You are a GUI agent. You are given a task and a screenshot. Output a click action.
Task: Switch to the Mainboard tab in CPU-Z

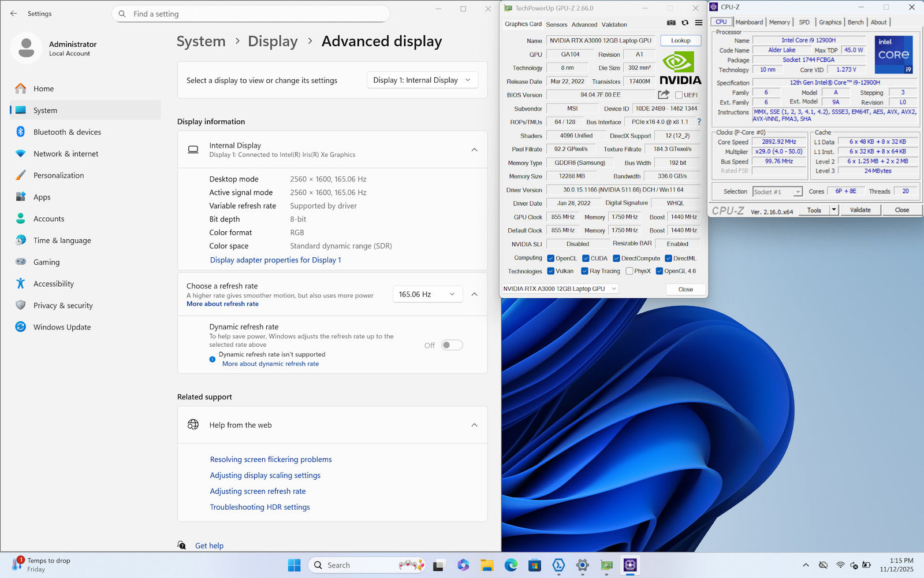(749, 22)
